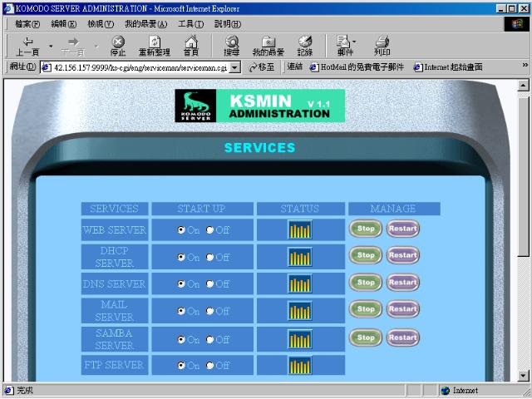The height and width of the screenshot is (399, 532).
Task: Click the Refresh (重新整理) toolbar icon
Action: point(154,45)
